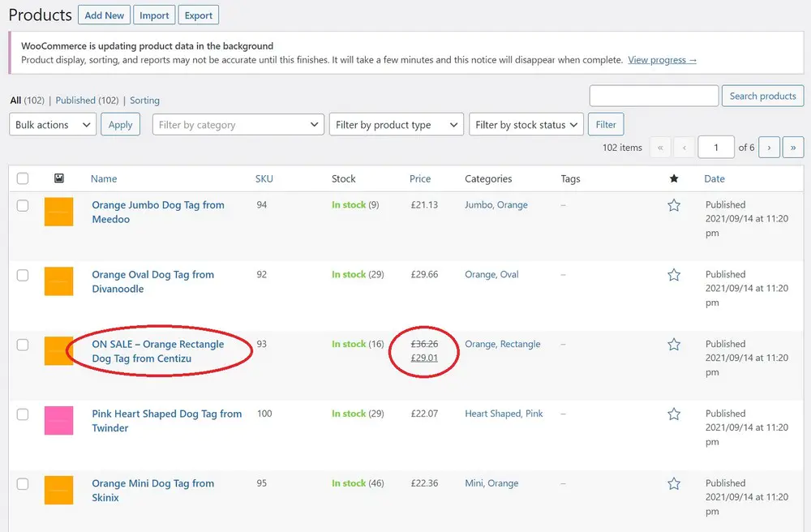The image size is (811, 532).
Task: Feature the Orange Mini Dog Tag with star
Action: pos(673,484)
